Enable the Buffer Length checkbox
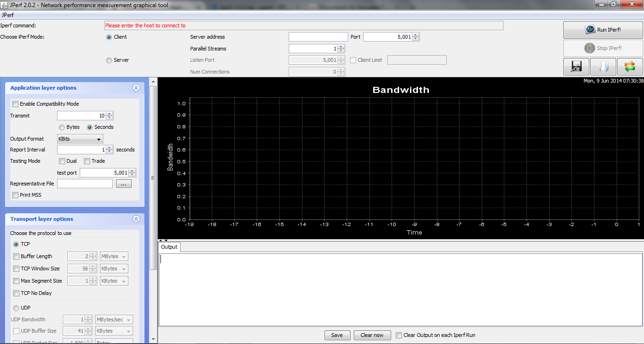The width and height of the screenshot is (644, 344). [17, 257]
